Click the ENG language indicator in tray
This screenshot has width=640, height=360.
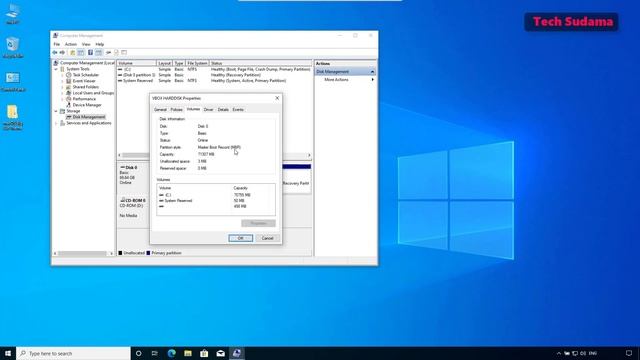pyautogui.click(x=593, y=353)
